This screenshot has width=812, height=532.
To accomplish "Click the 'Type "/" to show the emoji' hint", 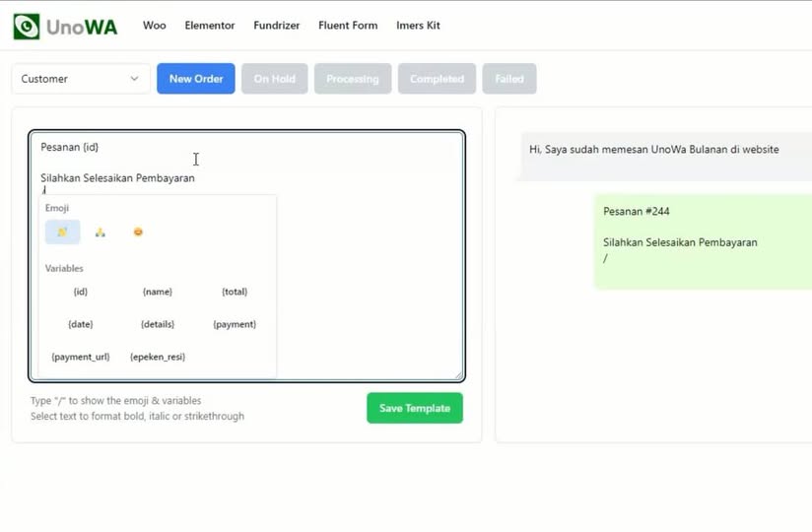I will [x=115, y=401].
